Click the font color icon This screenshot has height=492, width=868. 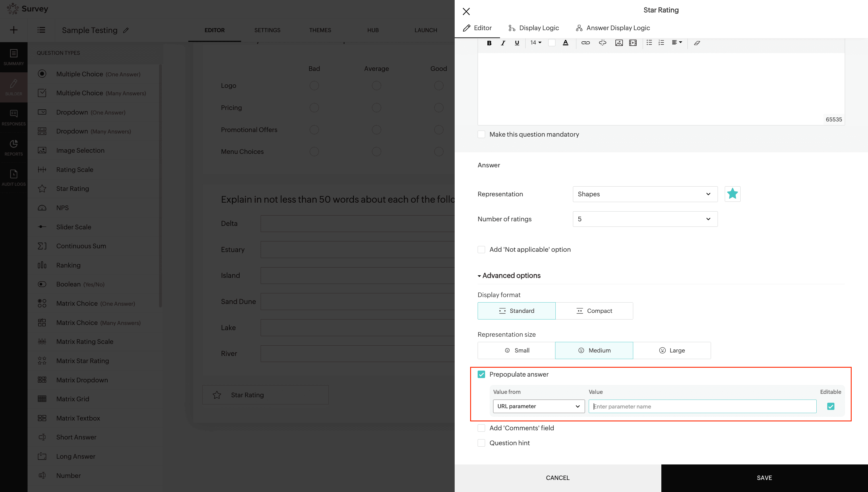(x=565, y=43)
